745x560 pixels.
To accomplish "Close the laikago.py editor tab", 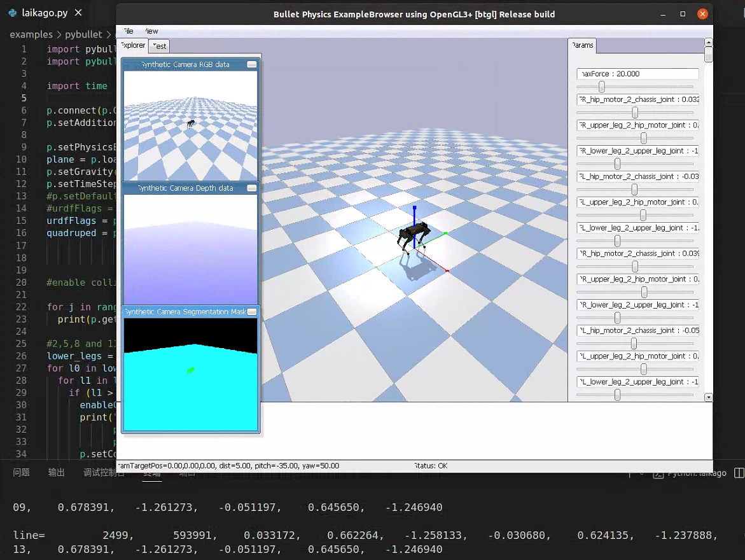I will pyautogui.click(x=78, y=13).
